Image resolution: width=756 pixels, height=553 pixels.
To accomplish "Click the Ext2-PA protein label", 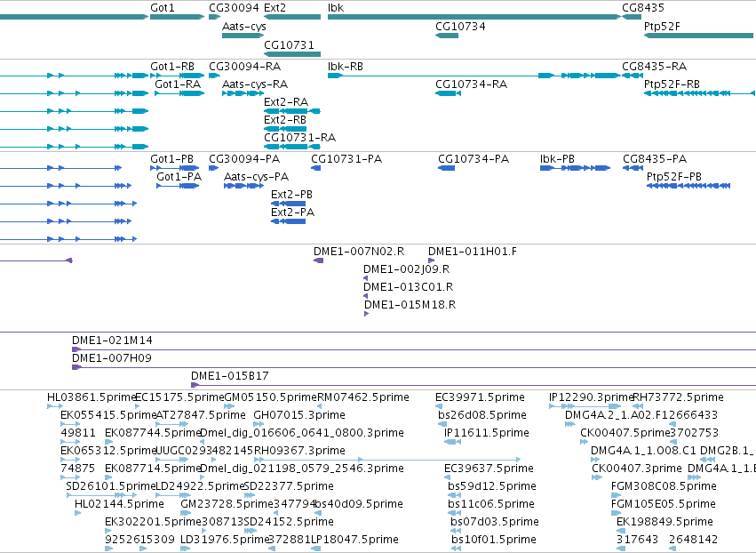I will (292, 212).
